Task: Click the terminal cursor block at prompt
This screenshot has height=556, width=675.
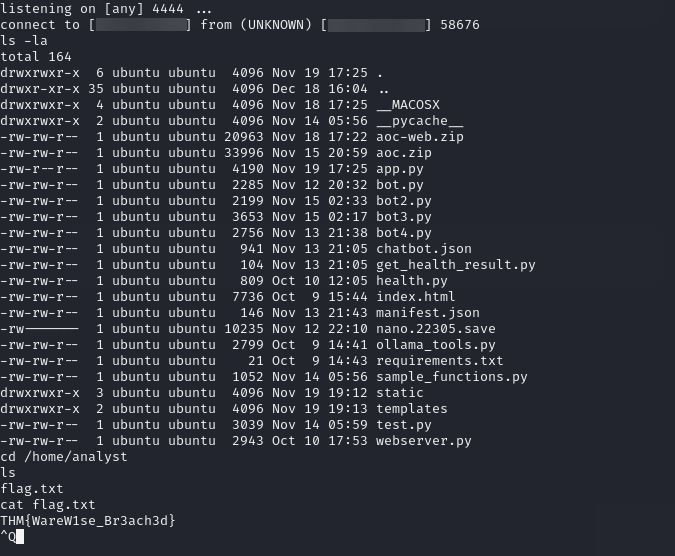Action: pos(20,537)
